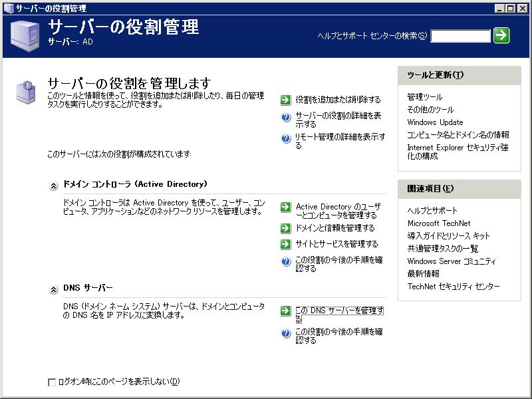
Task: Open リモート管理の詳細を表示する link
Action: click(340, 141)
